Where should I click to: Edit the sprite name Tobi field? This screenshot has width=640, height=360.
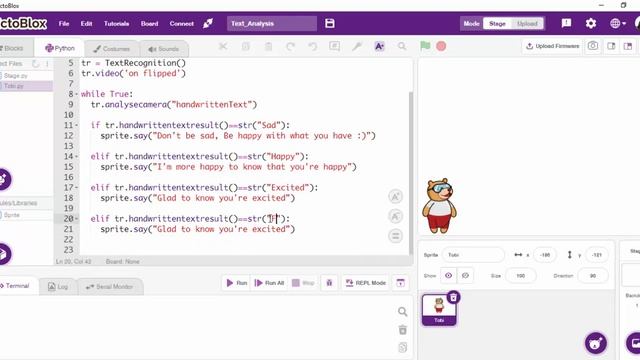(473, 255)
